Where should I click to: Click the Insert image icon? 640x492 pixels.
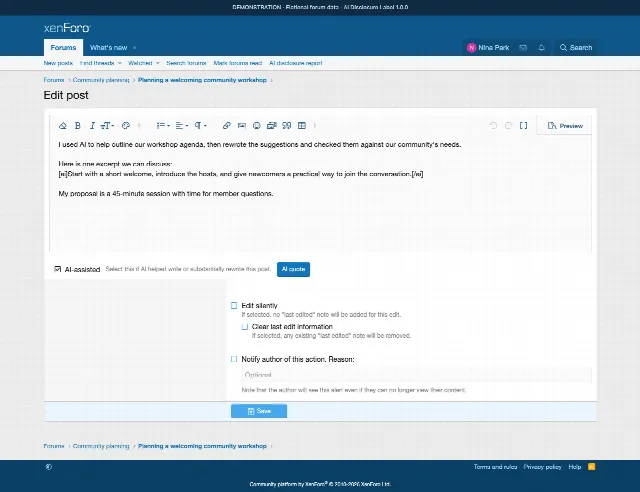[x=242, y=126]
